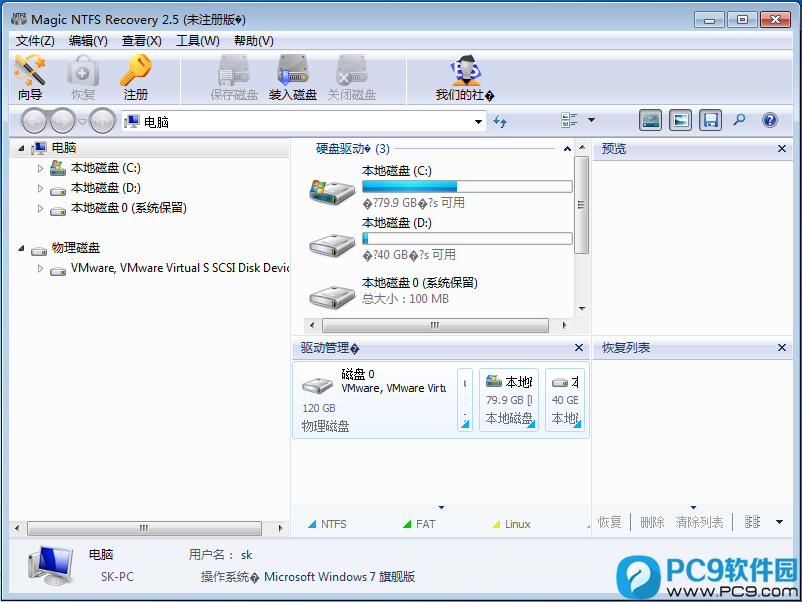Screen dimensions: 802x602
Task: Open the 注册 registration key icon
Action: [x=136, y=78]
